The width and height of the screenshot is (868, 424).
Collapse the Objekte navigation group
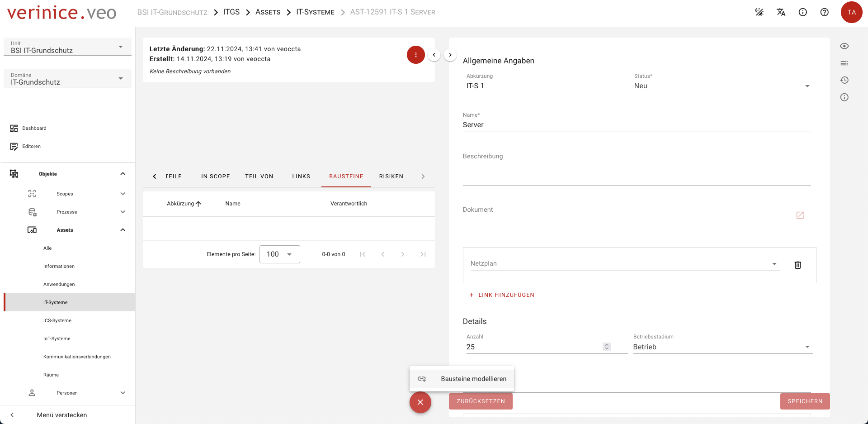point(123,174)
